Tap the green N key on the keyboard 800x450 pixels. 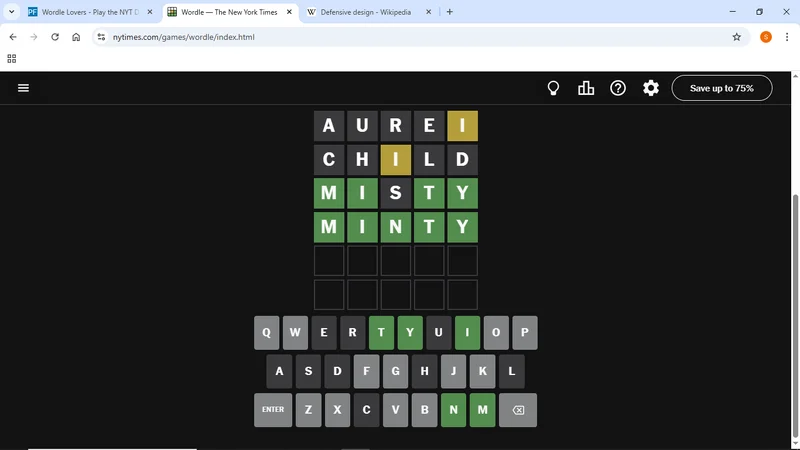(454, 410)
